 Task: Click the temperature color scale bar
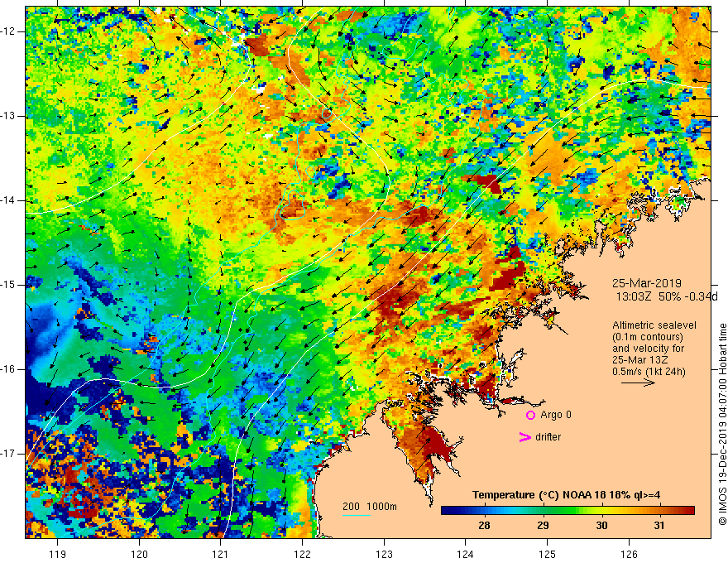tap(568, 511)
